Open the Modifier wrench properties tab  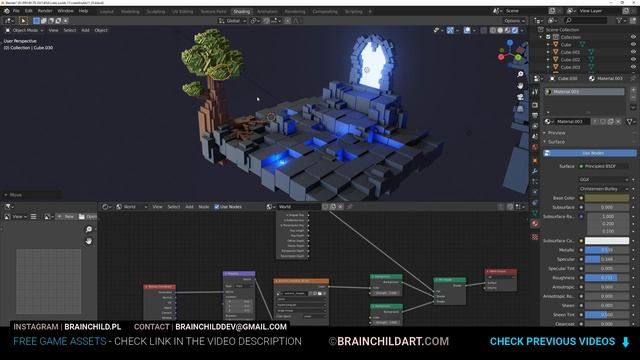tap(535, 171)
